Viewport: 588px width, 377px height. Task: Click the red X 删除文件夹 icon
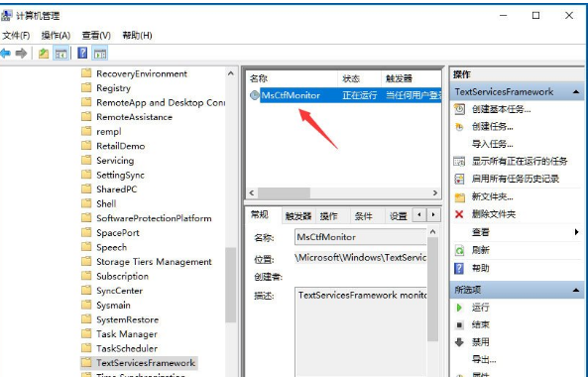pos(459,214)
